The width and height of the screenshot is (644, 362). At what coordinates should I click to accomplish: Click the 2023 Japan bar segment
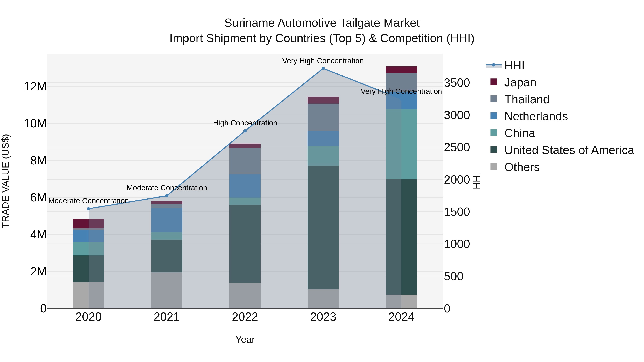[x=323, y=100]
